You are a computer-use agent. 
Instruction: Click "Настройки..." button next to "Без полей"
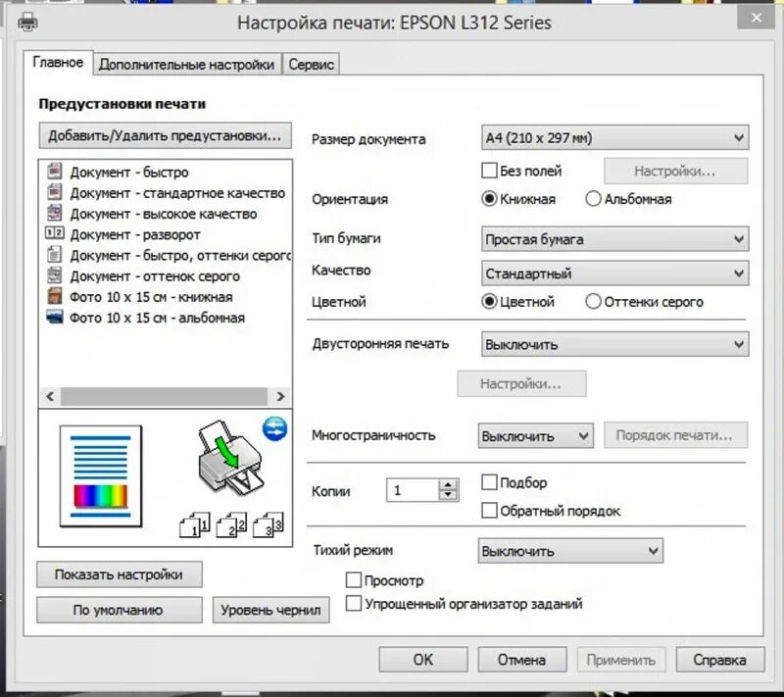point(675,171)
